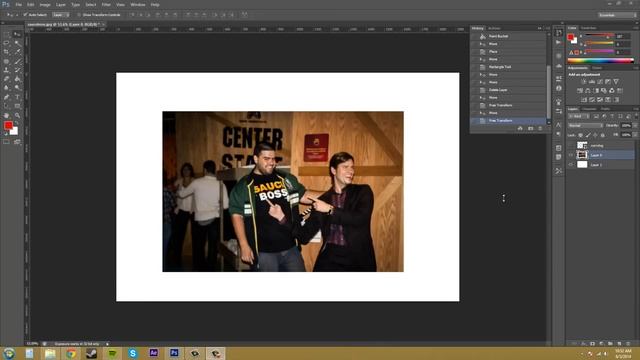Select the Crop tool
Image resolution: width=640 pixels, height=360 pixels.
[7, 52]
